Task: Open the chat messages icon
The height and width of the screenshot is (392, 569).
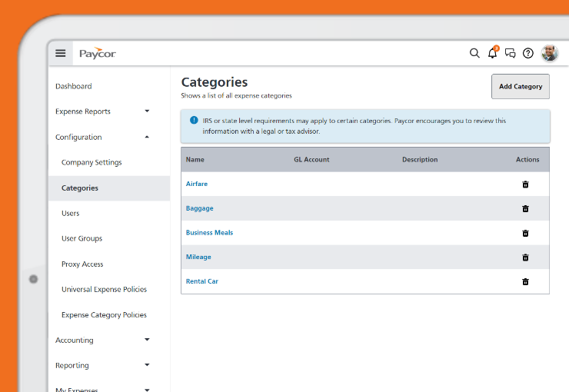Action: point(511,53)
